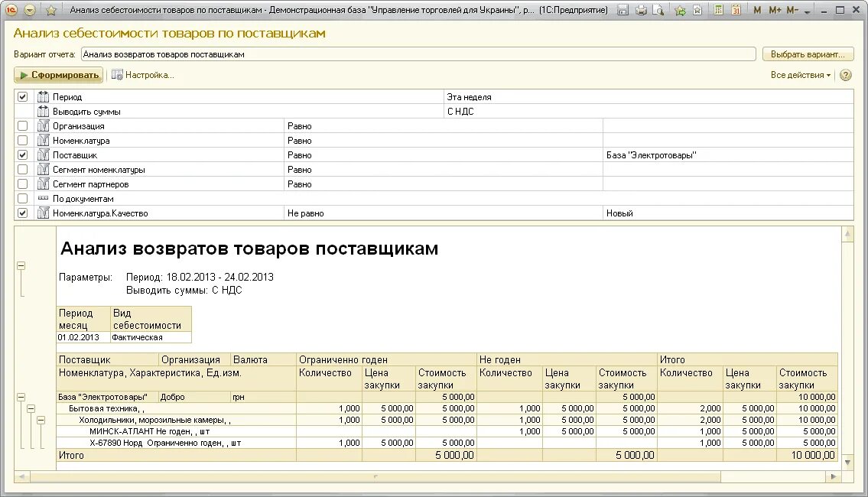Click the По документам row icon

coord(43,198)
